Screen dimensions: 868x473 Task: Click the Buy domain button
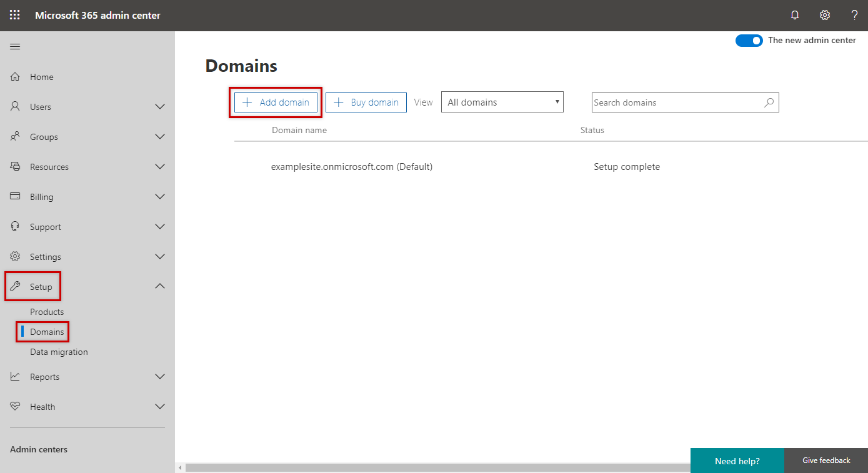(366, 102)
